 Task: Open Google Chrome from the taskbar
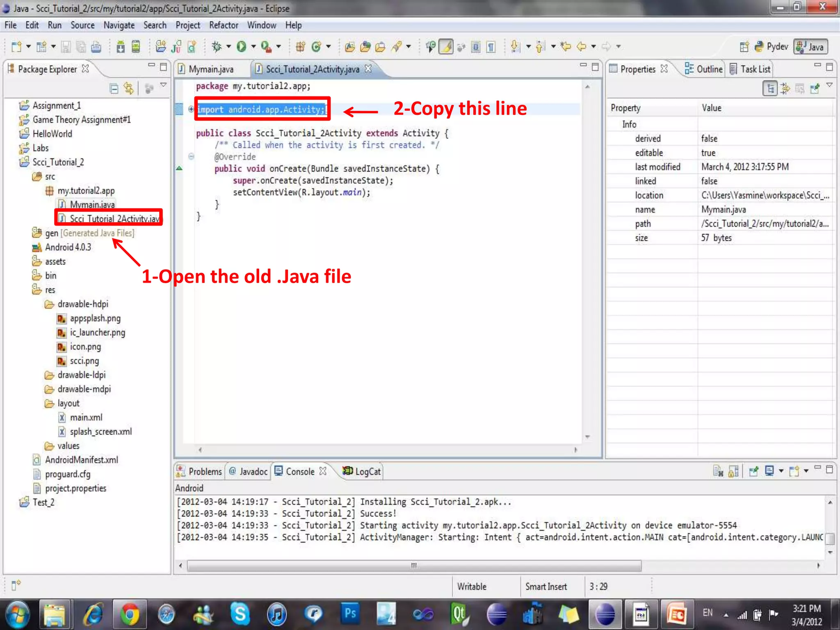[x=130, y=614]
